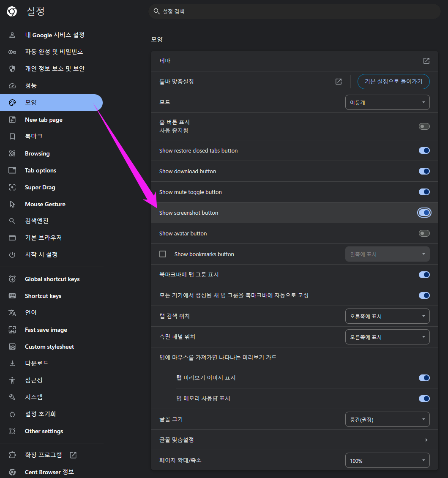Click the palette icon next to 모양

point(12,103)
